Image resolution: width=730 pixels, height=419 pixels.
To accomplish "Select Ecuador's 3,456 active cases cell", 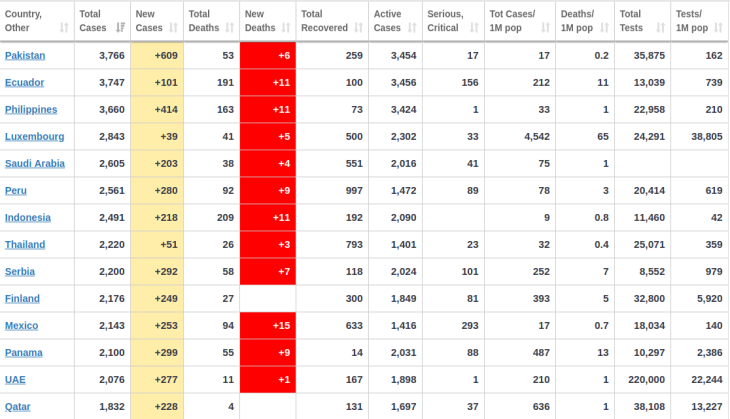I will click(395, 82).
